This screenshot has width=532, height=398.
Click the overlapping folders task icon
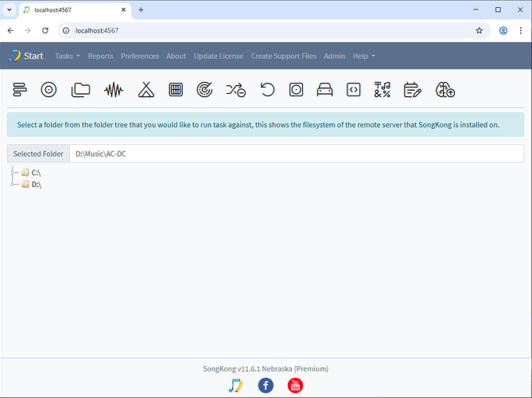pyautogui.click(x=81, y=90)
